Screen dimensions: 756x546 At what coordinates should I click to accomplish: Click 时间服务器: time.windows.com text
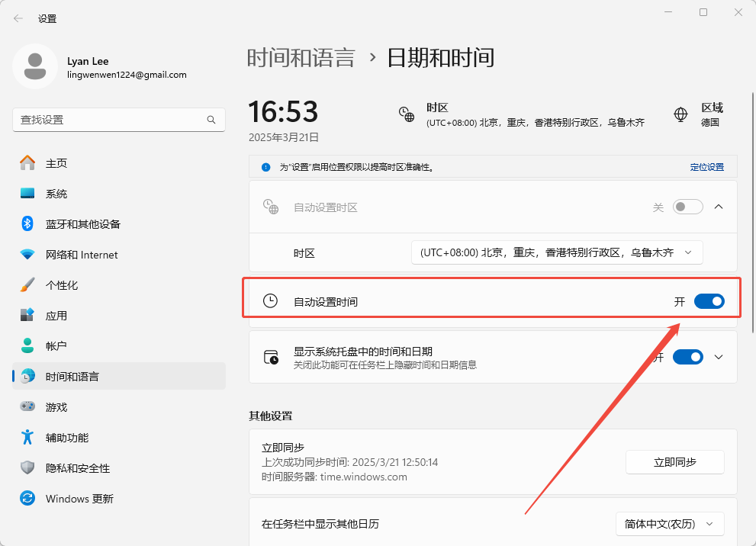334,477
